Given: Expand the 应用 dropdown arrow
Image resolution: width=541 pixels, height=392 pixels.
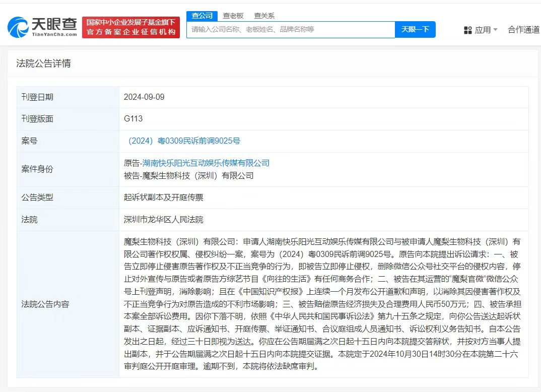Looking at the screenshot, I should (x=496, y=29).
